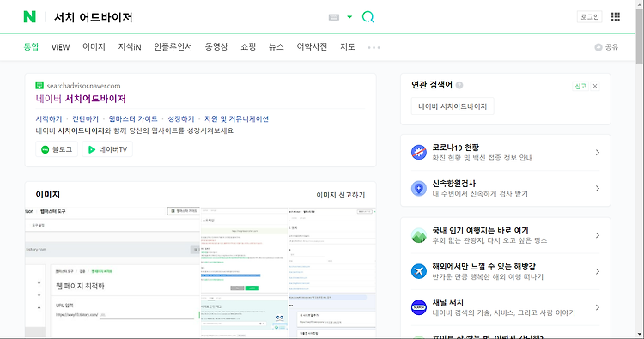This screenshot has height=339, width=644.
Task: Open the 성장하기 sublink
Action: [180, 119]
